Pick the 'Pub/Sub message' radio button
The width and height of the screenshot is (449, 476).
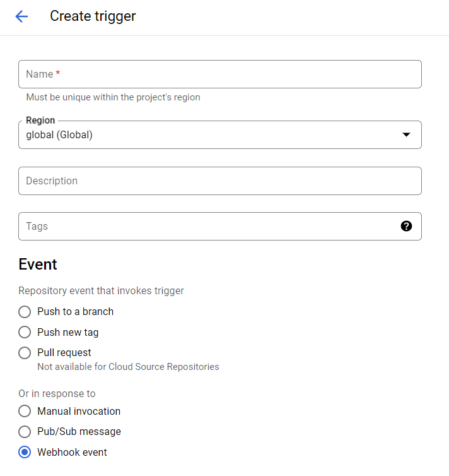[x=25, y=432]
